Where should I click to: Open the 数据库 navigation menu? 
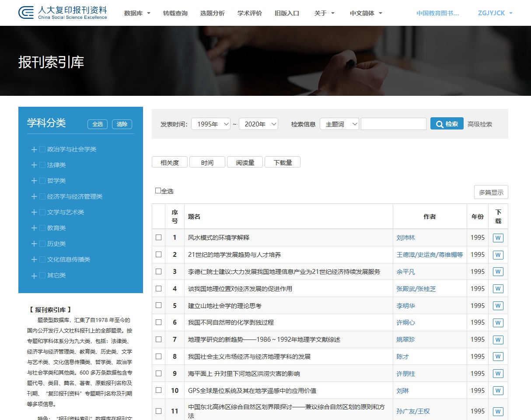click(137, 13)
